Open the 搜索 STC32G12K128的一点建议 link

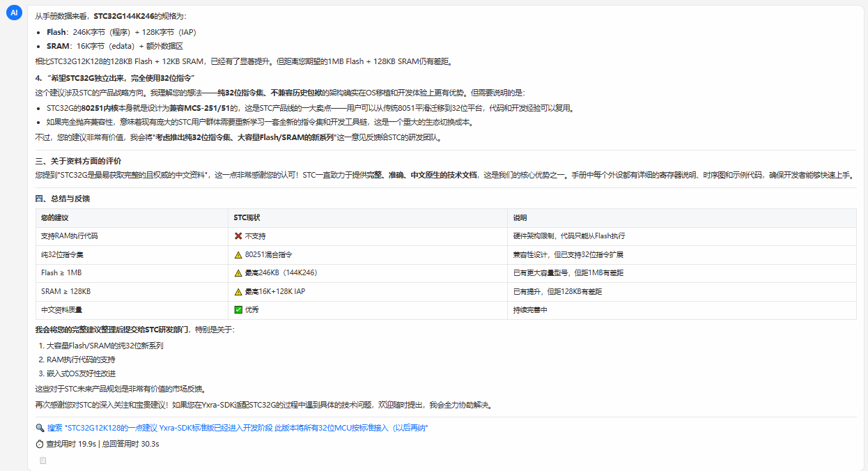237,428
